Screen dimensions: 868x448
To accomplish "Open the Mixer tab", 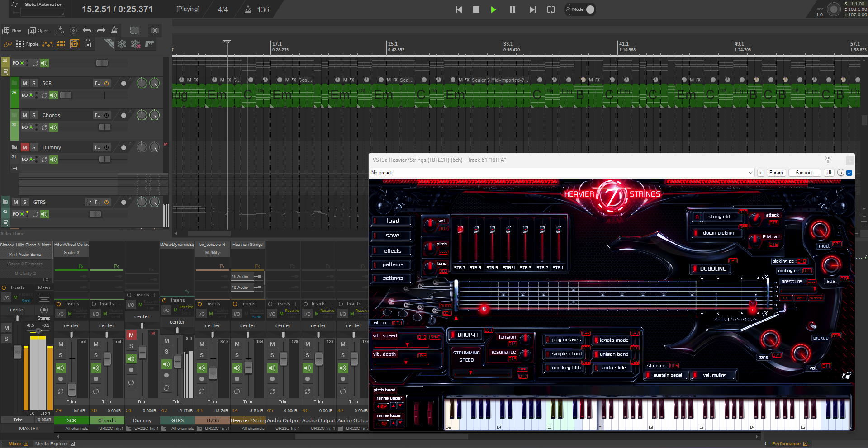I will [x=15, y=444].
